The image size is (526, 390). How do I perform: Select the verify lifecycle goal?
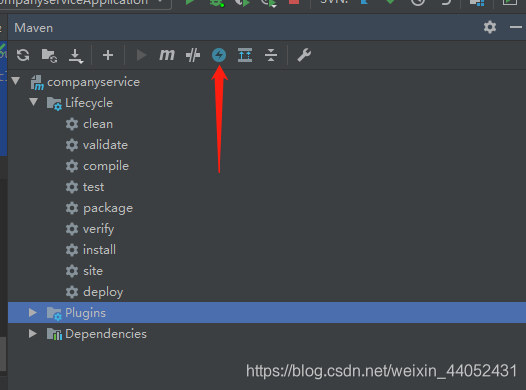(x=99, y=229)
